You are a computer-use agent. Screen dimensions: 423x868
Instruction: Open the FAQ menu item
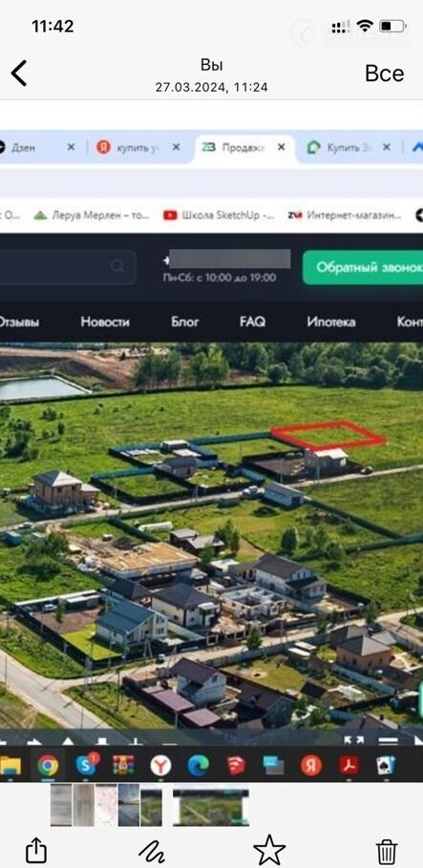coord(252,321)
